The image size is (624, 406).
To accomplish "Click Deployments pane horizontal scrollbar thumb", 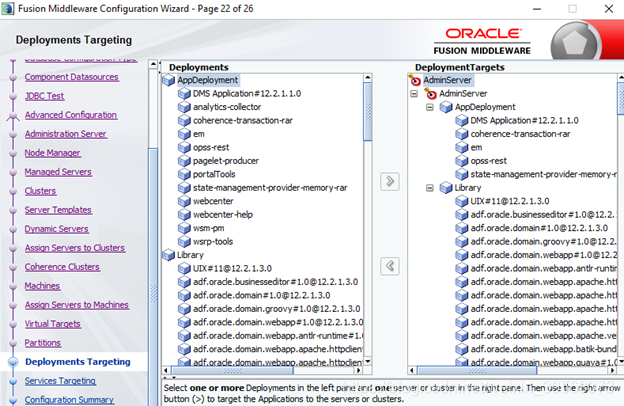I will [232, 371].
